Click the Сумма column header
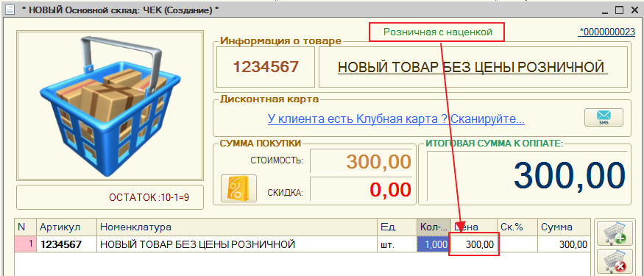The image size is (644, 276). point(564,227)
